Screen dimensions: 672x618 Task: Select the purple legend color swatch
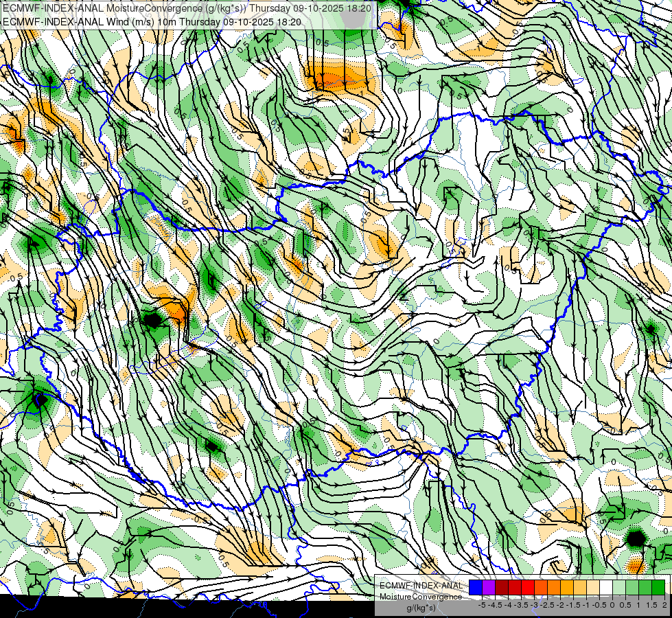click(x=489, y=587)
